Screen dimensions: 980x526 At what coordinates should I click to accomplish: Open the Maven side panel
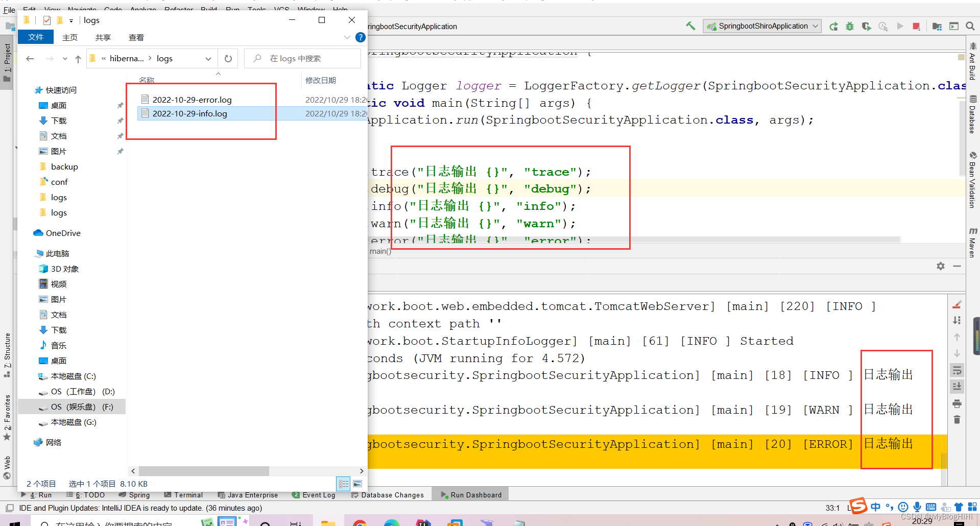tap(972, 242)
